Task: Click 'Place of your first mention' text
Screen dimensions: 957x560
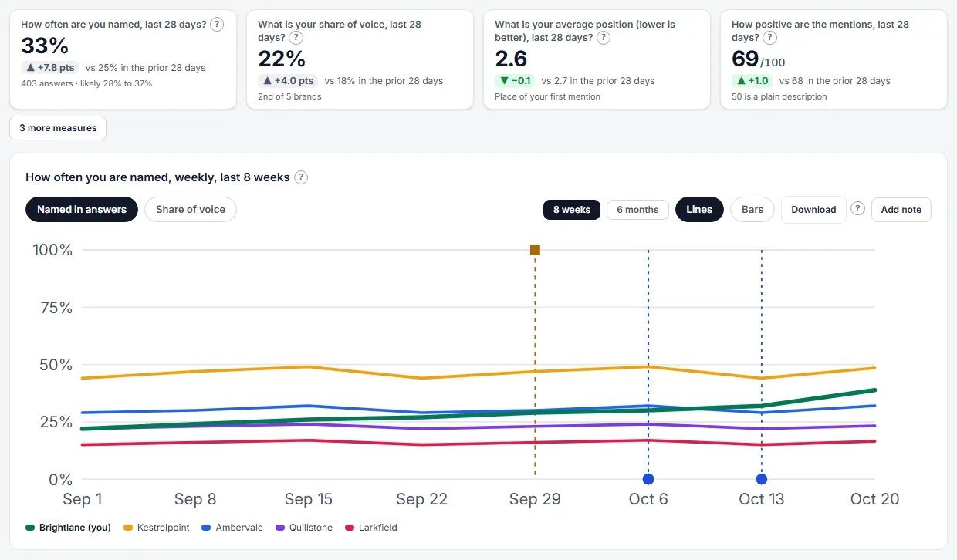Action: point(547,96)
